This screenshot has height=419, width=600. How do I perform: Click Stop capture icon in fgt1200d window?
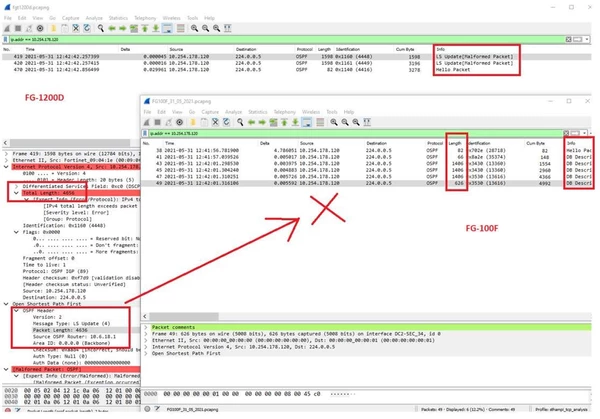tap(18, 28)
